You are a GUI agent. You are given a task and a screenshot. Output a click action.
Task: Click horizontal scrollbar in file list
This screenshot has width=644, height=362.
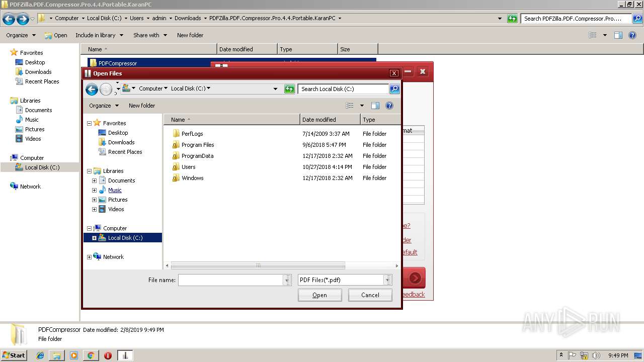pyautogui.click(x=258, y=265)
